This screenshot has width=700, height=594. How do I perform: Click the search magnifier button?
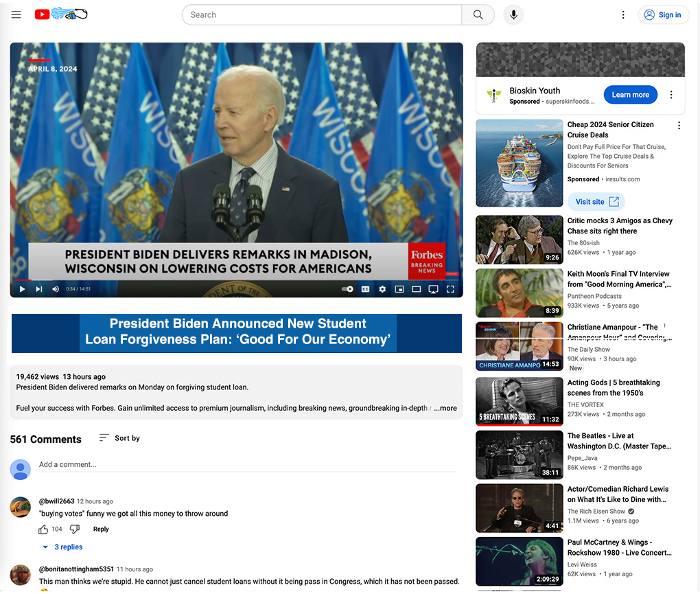478,15
